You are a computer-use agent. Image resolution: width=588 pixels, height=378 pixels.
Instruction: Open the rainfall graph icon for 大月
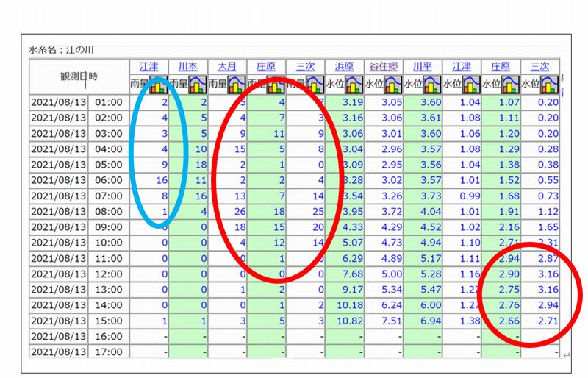[x=237, y=84]
